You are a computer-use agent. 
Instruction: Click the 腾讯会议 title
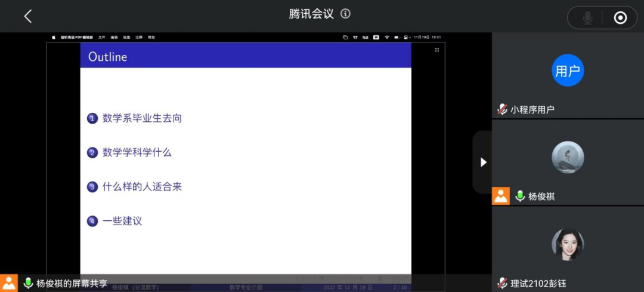tap(311, 14)
